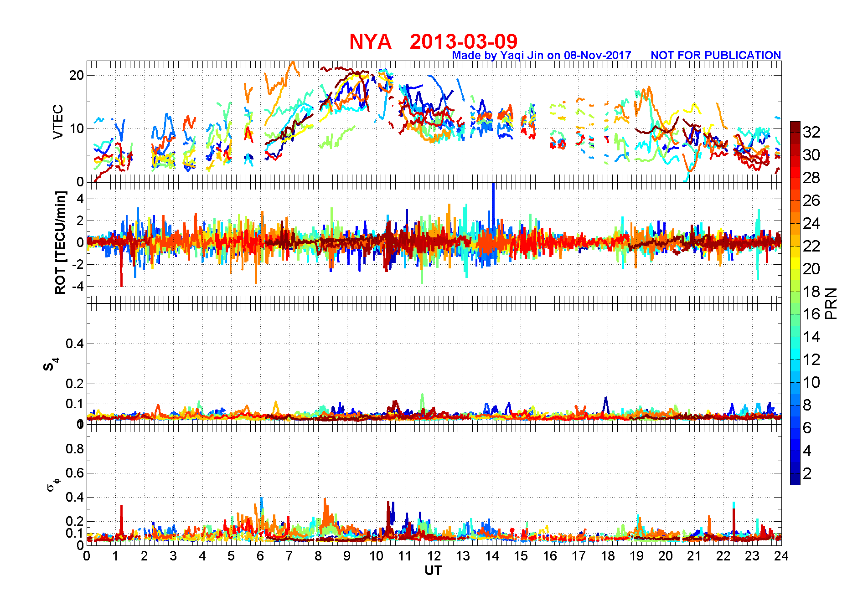The image size is (868, 606).
Task: Click colorbar tick label 30
Action: tap(811, 155)
